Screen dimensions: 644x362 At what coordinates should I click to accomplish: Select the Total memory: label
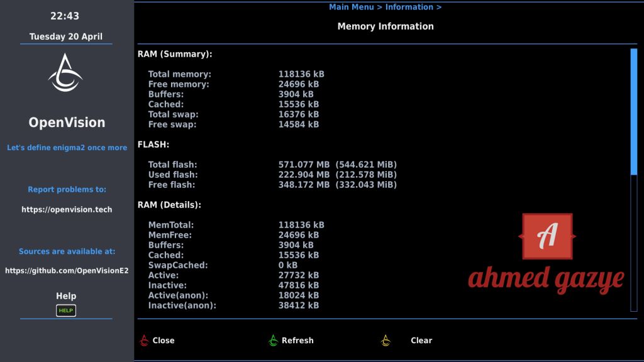179,74
